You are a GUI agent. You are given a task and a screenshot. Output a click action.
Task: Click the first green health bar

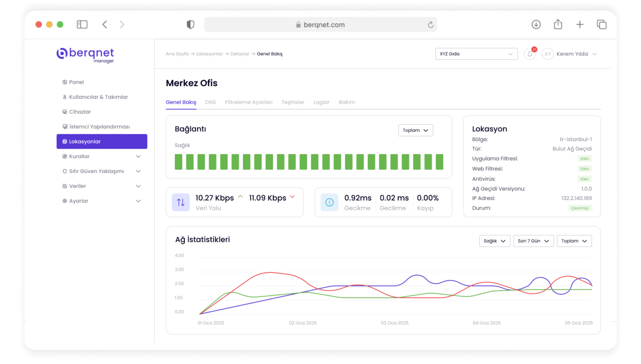tap(178, 162)
